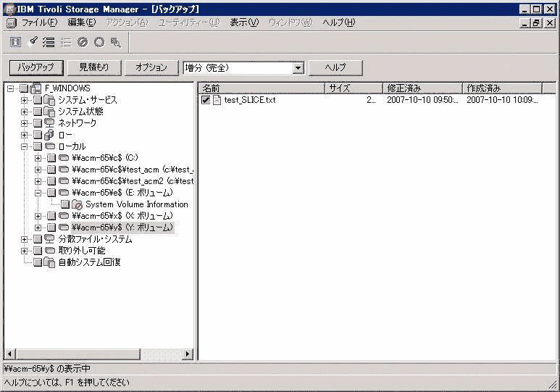The height and width of the screenshot is (392, 560).
Task: Click the tree pane horizontal scrollbar thumb
Action: (x=78, y=354)
